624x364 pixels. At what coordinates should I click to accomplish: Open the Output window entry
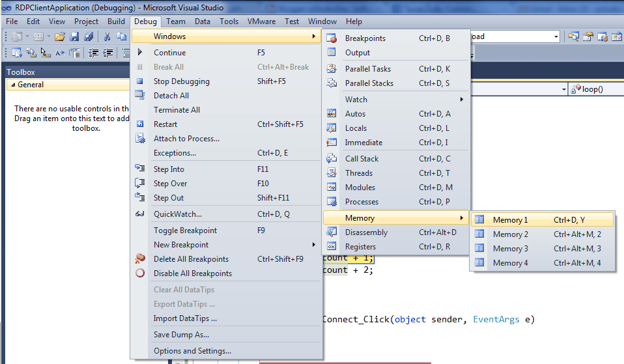396,53
